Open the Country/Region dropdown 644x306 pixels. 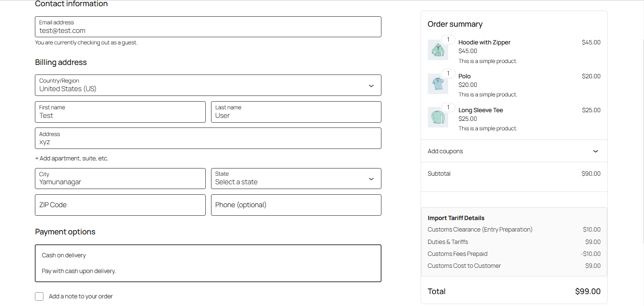point(207,85)
